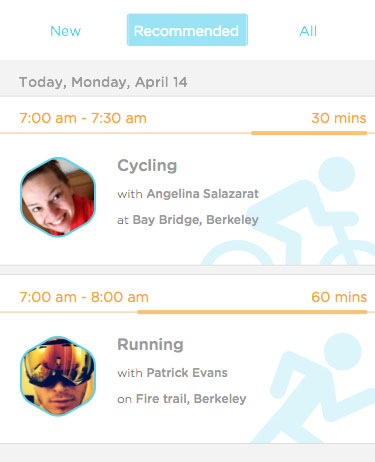This screenshot has width=375, height=462.
Task: Click the 60 mins duration label
Action: tap(339, 297)
